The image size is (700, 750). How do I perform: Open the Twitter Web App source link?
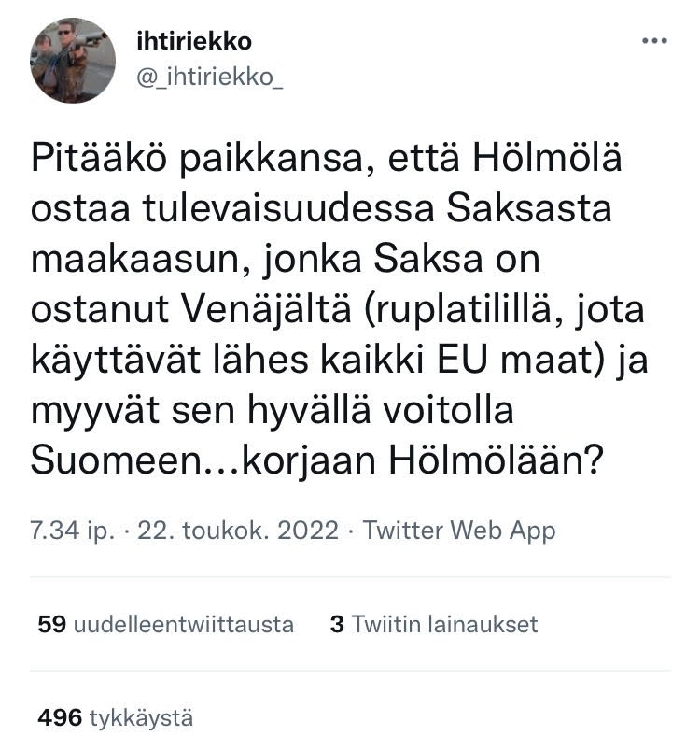459,531
